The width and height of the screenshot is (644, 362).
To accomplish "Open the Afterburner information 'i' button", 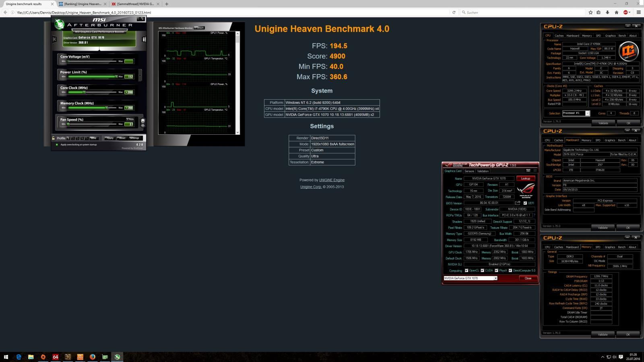I will click(144, 39).
